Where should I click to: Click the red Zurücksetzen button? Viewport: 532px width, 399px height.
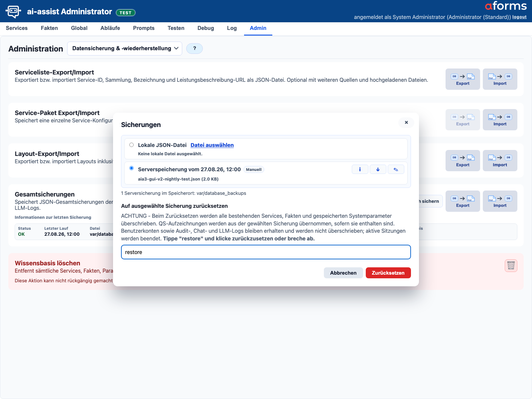388,273
